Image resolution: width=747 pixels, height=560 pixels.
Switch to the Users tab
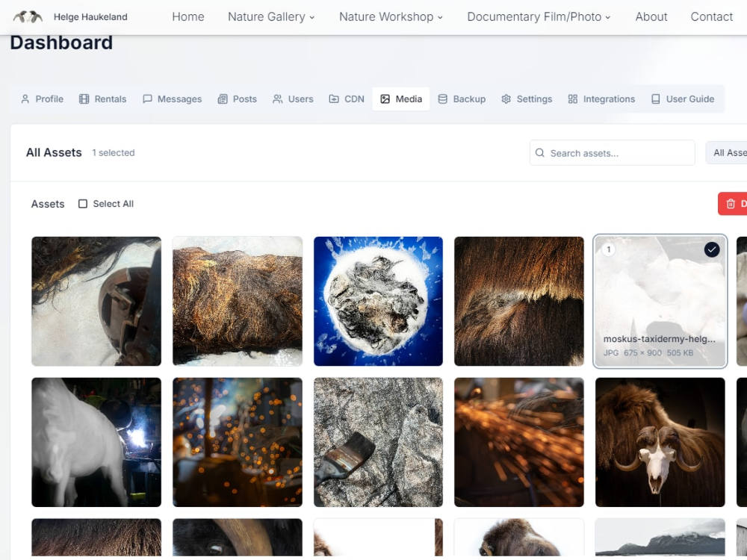(293, 99)
